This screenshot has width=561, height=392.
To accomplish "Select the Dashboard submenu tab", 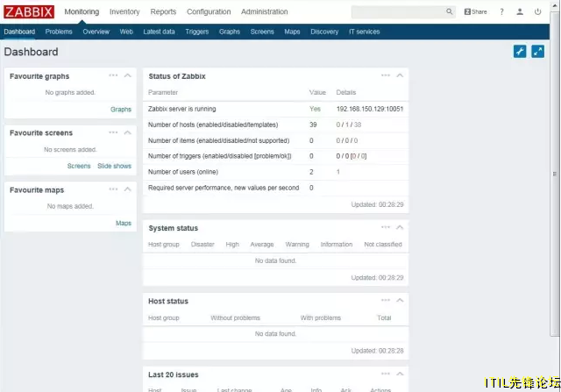I will pos(19,32).
